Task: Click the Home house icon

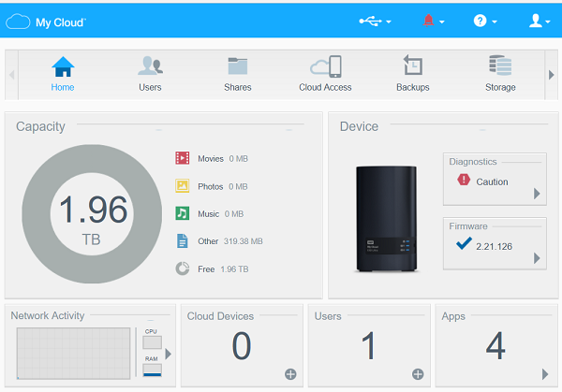Action: click(x=63, y=66)
